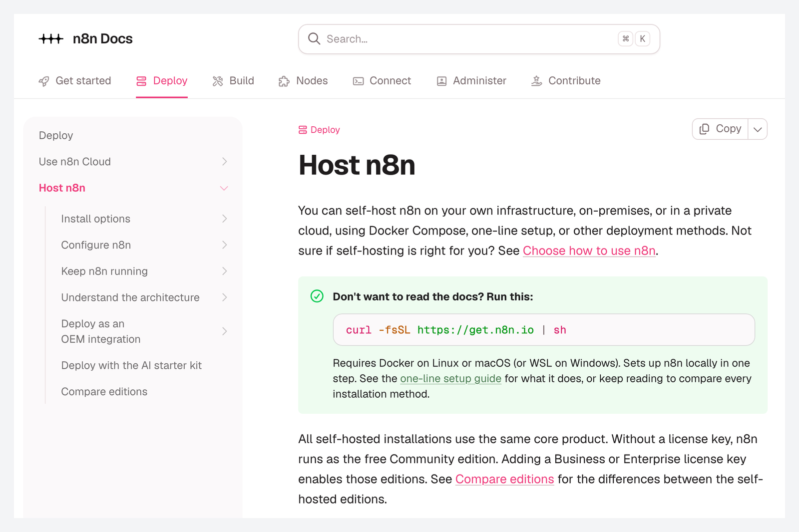This screenshot has height=532, width=799.
Task: Click the green check circle icon
Action: [317, 296]
